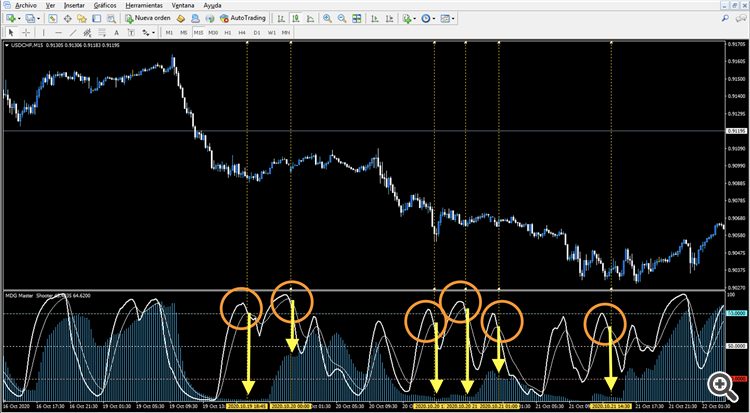
Task: Toggle chart auto scroll
Action: pos(375,18)
